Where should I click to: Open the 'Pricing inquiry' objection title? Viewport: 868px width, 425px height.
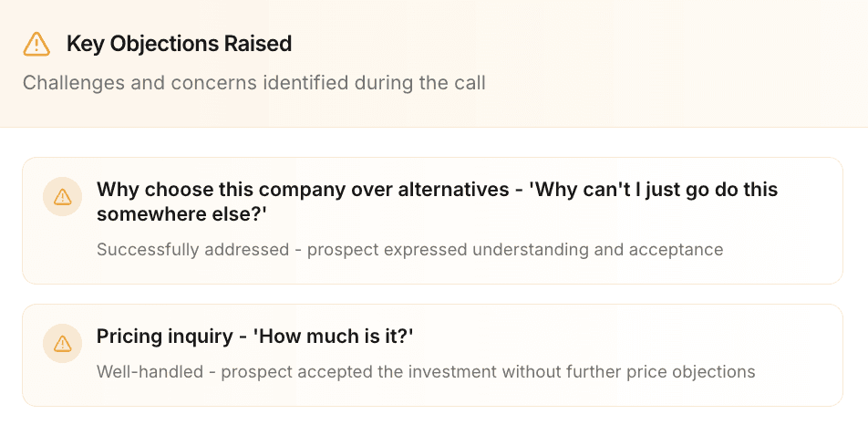pyautogui.click(x=255, y=336)
